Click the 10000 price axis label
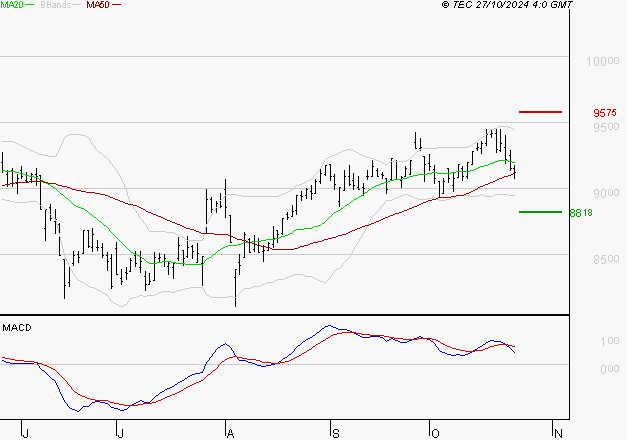The height and width of the screenshot is (440, 627). [x=603, y=62]
